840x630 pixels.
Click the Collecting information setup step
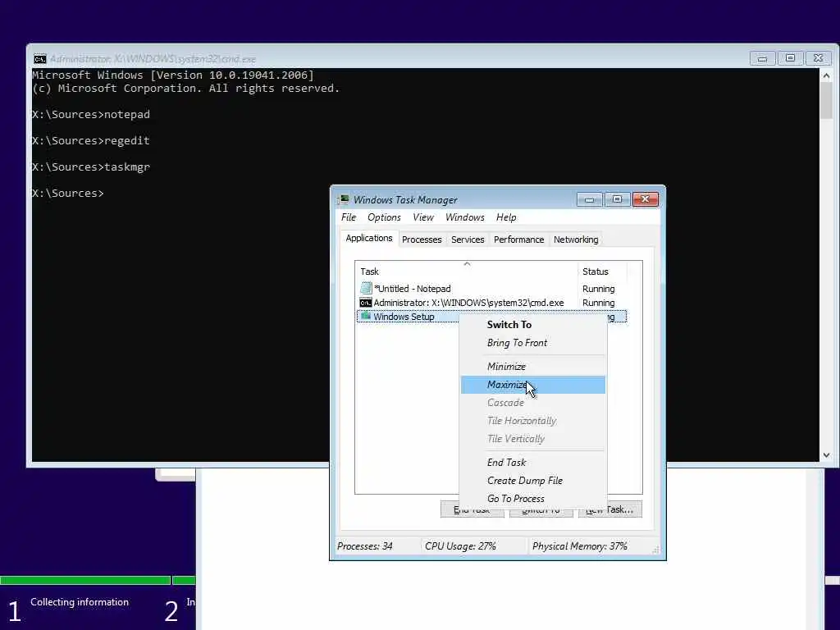(80, 602)
